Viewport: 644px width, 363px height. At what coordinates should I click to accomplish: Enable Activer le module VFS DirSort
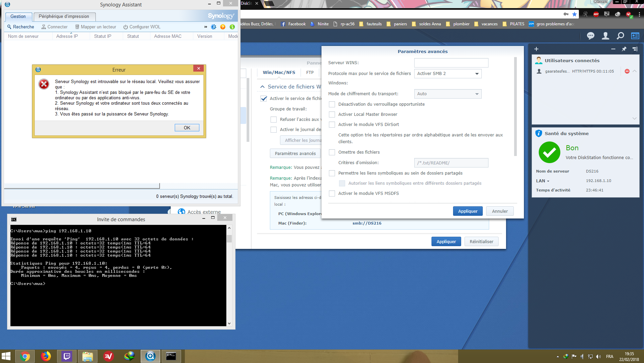click(332, 125)
